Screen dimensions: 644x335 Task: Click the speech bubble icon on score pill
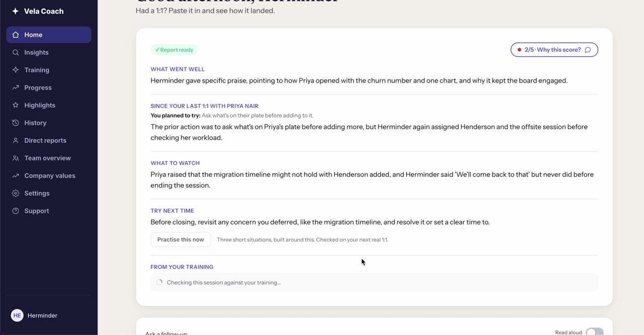pyautogui.click(x=588, y=50)
